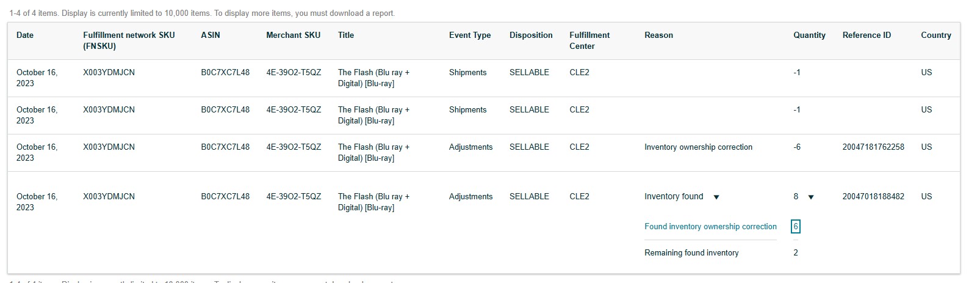Click the Date column header
This screenshot has height=283, width=980.
(25, 35)
